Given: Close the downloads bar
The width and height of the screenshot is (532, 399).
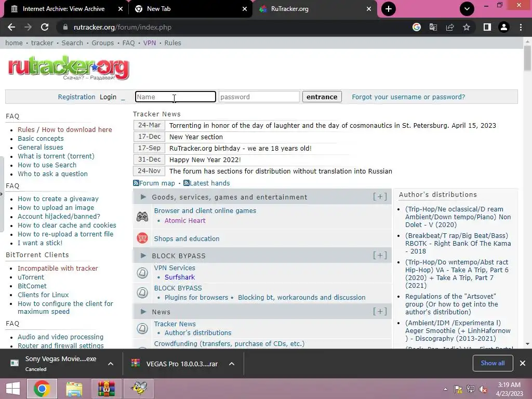Looking at the screenshot, I should pos(523,363).
